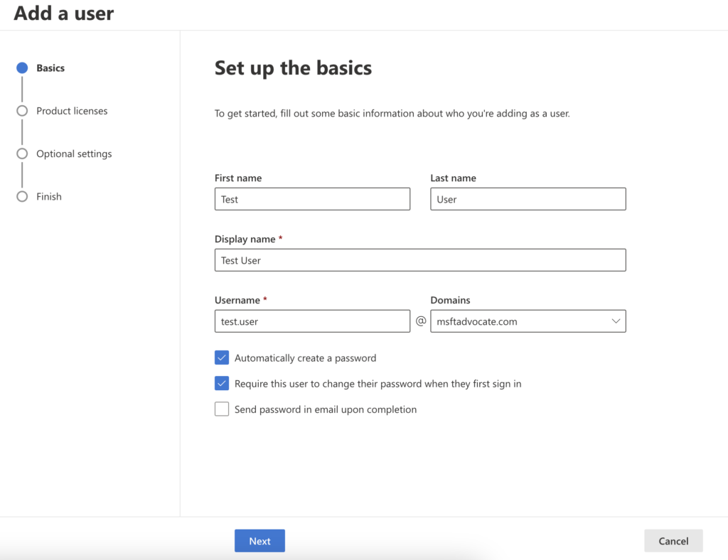This screenshot has width=728, height=560.
Task: Uncheck Automatically create a password
Action: (x=222, y=357)
